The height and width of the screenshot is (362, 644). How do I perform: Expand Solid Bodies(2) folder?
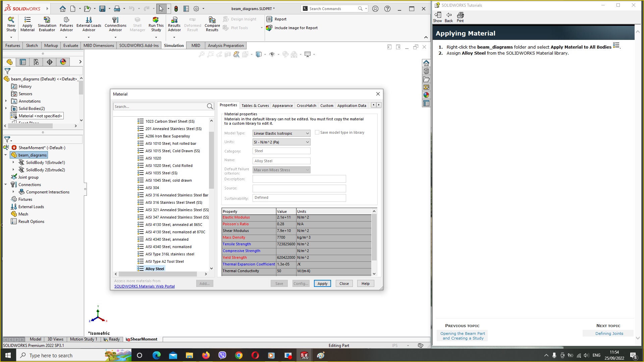click(6, 109)
